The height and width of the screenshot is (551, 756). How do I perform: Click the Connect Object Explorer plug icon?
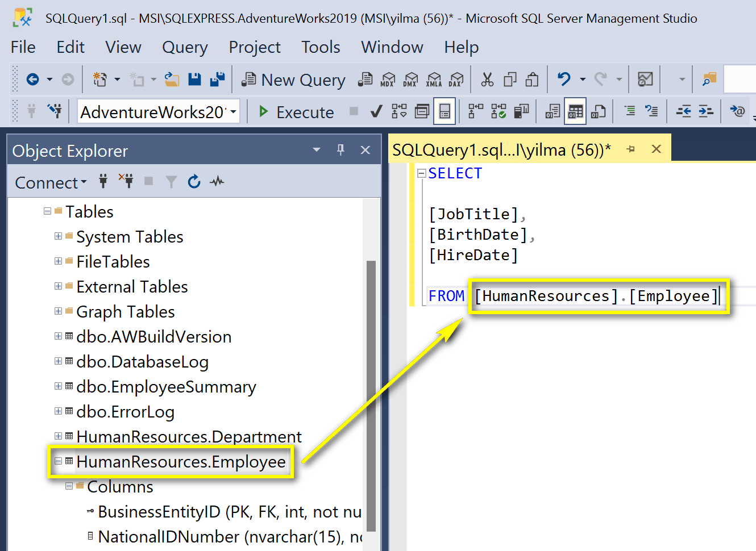[103, 181]
